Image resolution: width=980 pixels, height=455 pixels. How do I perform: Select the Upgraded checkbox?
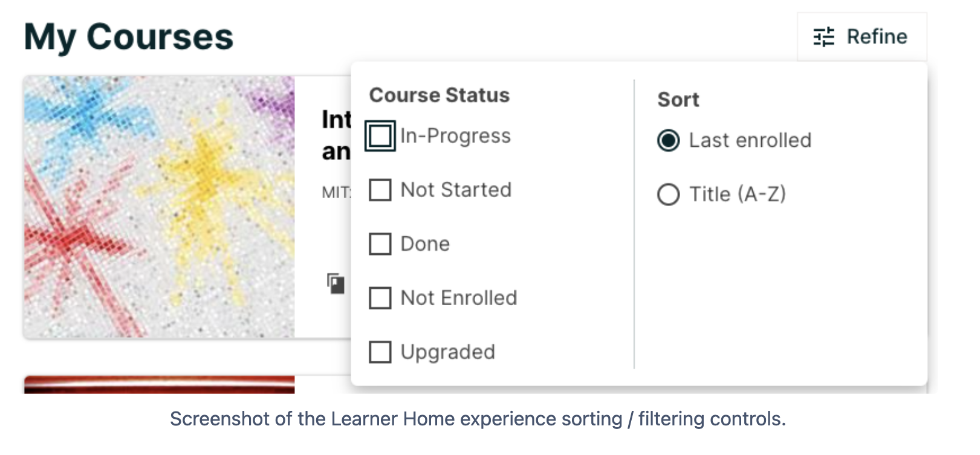pos(380,352)
